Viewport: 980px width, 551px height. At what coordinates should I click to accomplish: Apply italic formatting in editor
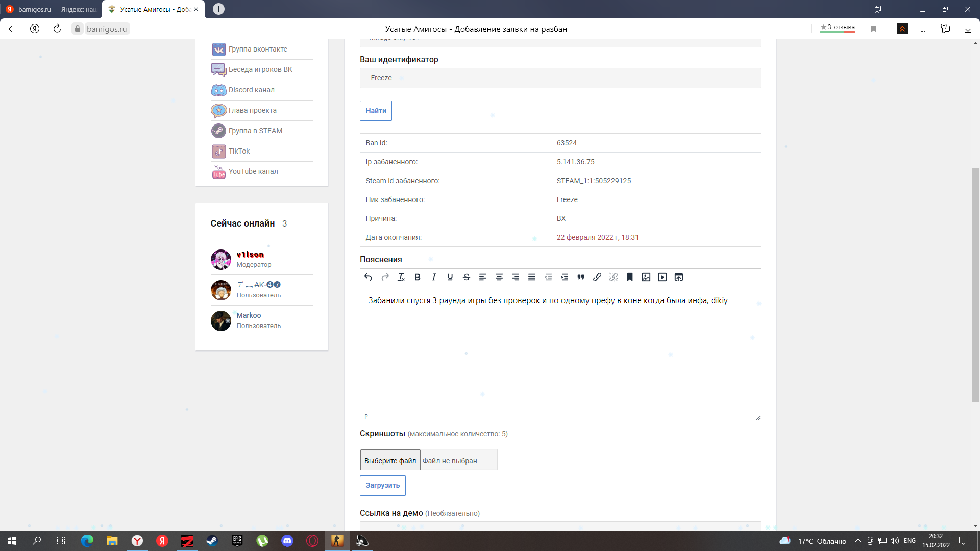(x=434, y=277)
